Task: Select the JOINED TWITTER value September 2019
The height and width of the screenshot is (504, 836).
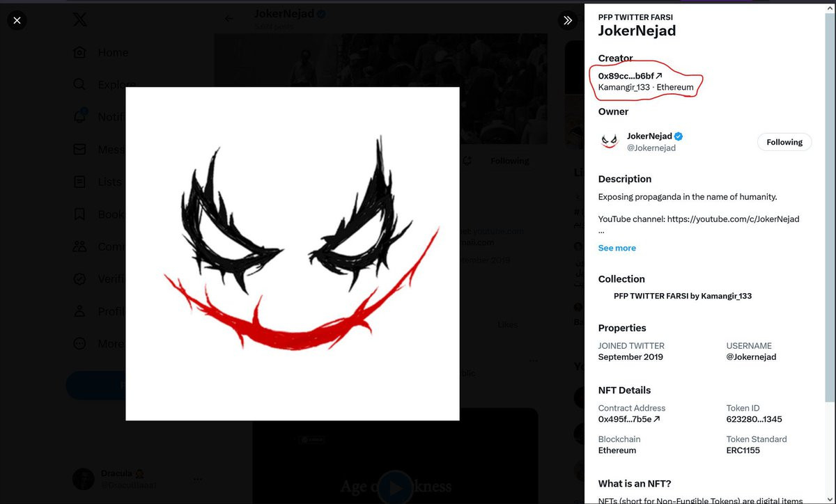Action: (x=630, y=357)
